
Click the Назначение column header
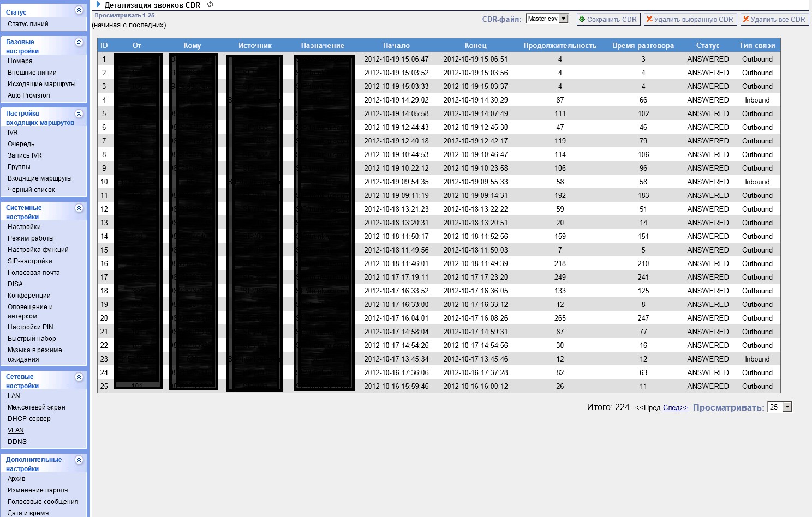point(323,45)
